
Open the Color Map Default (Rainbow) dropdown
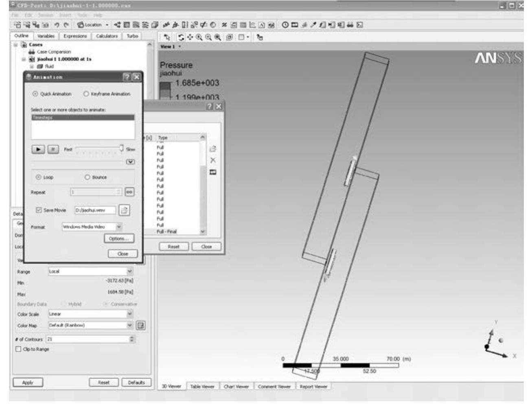click(x=130, y=326)
